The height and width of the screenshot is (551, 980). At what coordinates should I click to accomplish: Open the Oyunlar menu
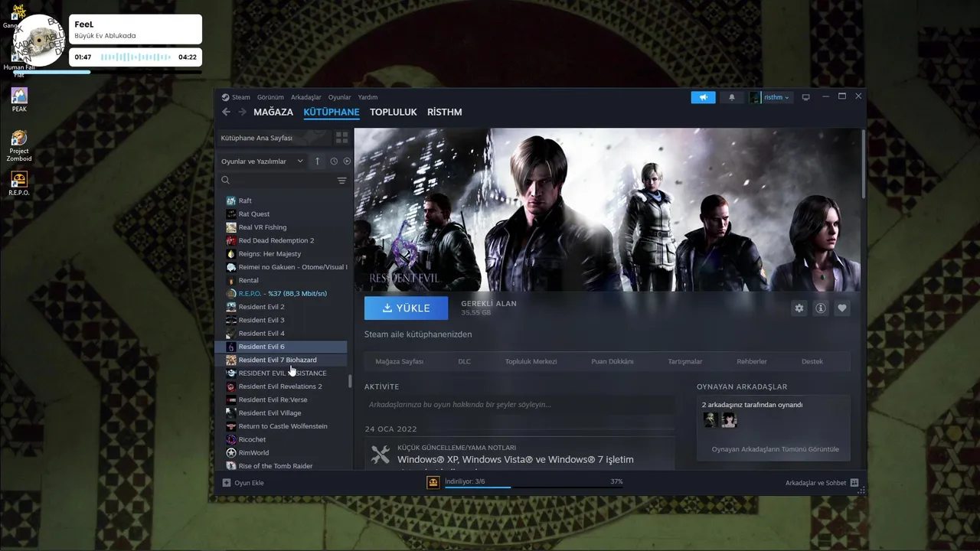pyautogui.click(x=339, y=97)
